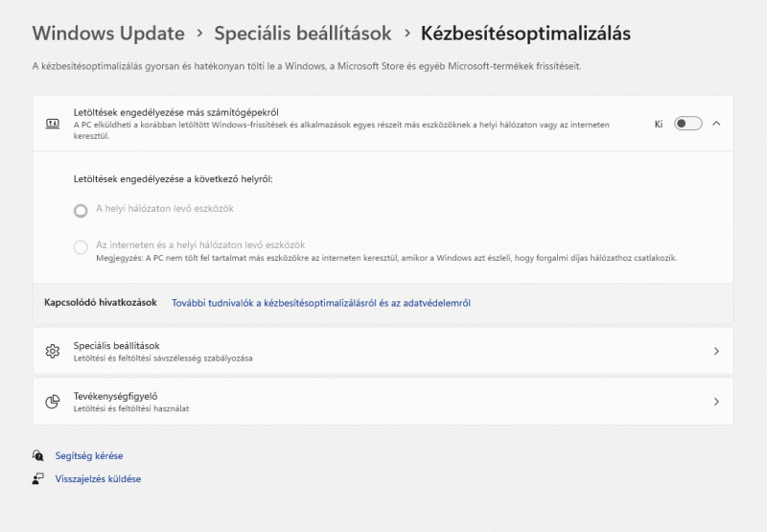Select Az interneten és a helyi hálózaton option
The image size is (767, 532).
click(81, 247)
